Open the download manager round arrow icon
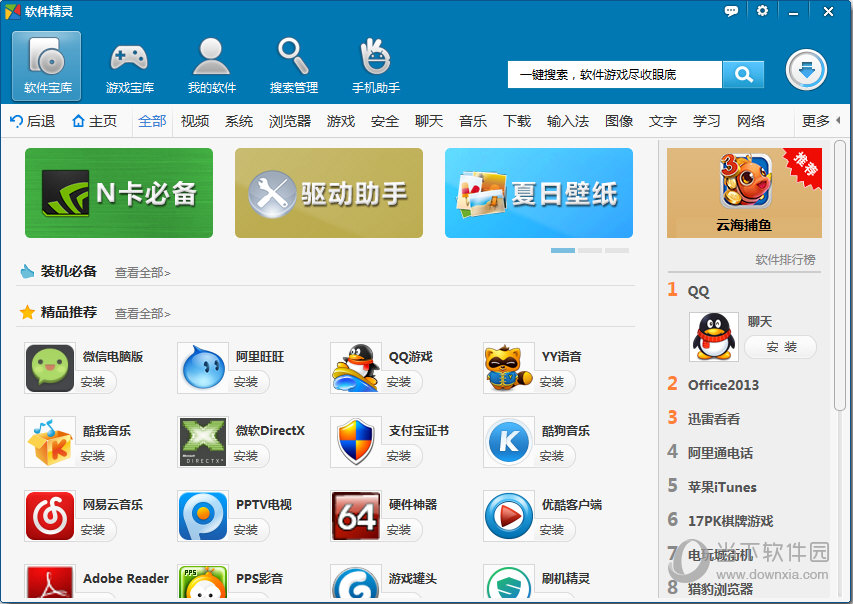Viewport: 853px width, 604px height. [806, 70]
